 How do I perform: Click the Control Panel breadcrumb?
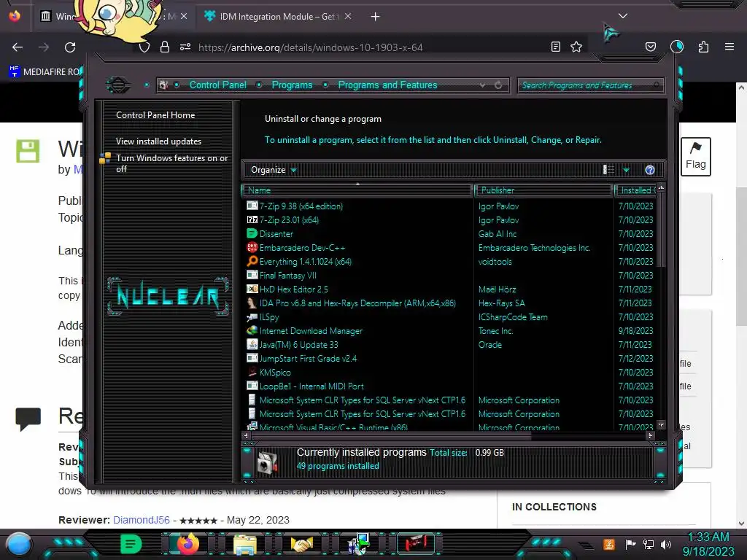click(x=217, y=85)
